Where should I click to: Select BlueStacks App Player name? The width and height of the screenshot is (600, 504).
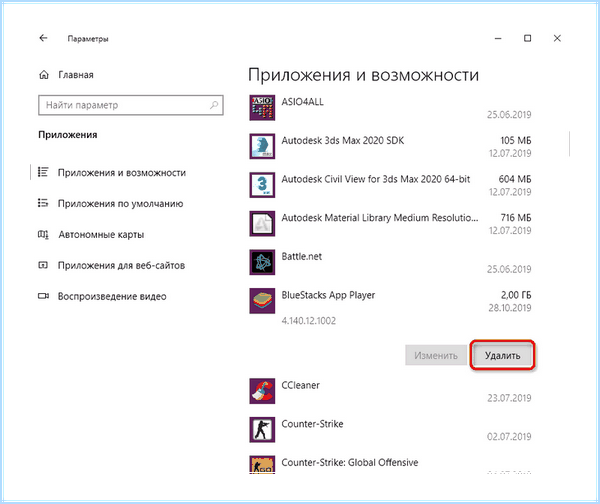(x=328, y=295)
